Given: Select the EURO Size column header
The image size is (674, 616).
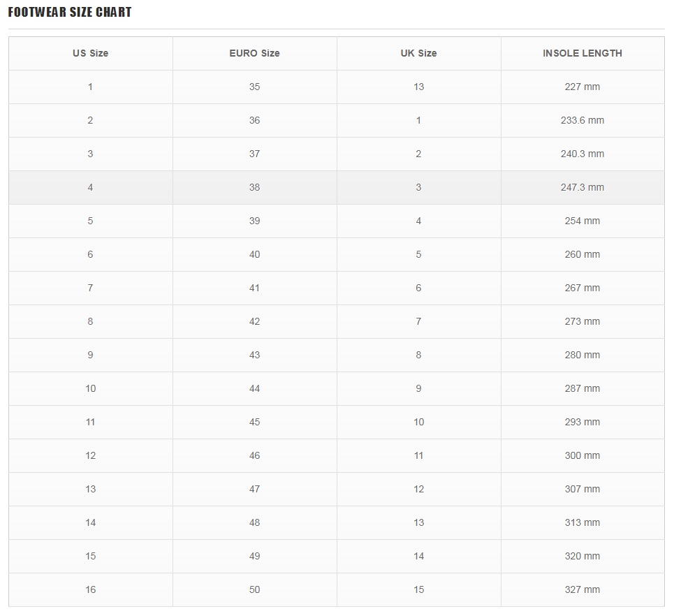Looking at the screenshot, I should click(255, 53).
